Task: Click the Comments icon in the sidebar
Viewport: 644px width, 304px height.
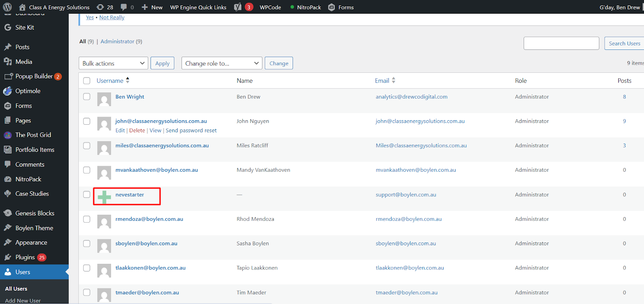Action: tap(8, 164)
